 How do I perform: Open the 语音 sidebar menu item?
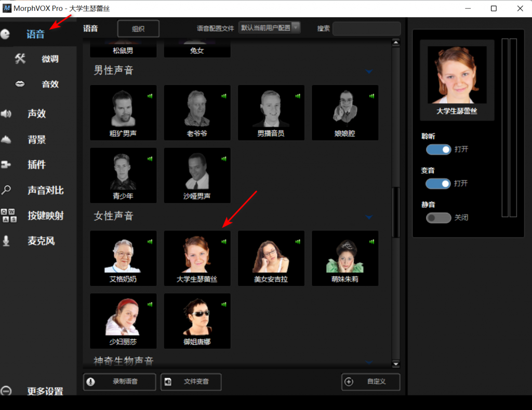pos(35,34)
